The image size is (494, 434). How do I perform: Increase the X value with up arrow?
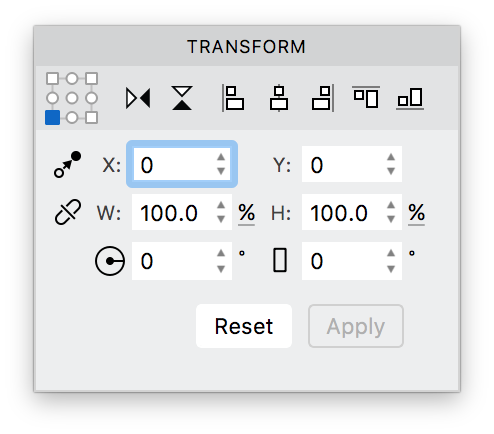tap(221, 157)
